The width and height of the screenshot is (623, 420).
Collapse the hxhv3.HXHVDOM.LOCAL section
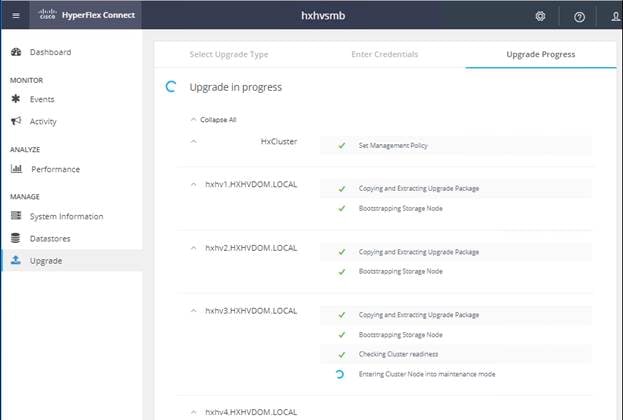(x=193, y=311)
